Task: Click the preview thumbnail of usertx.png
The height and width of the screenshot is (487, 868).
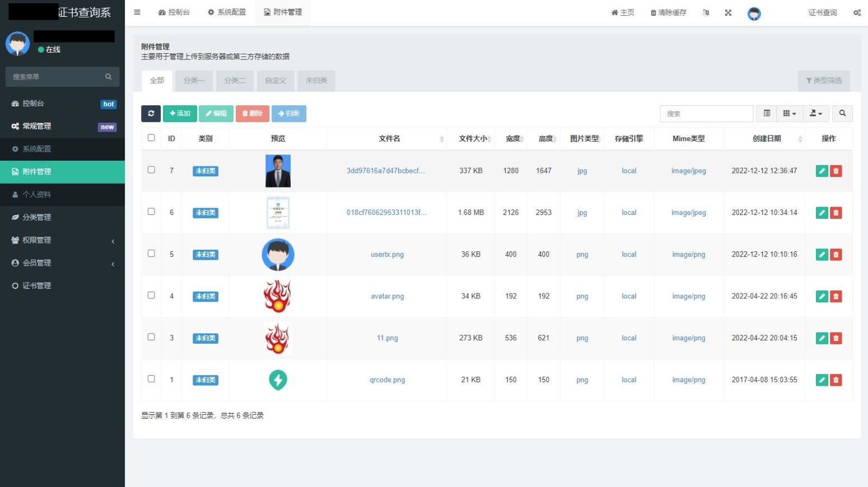Action: point(278,254)
